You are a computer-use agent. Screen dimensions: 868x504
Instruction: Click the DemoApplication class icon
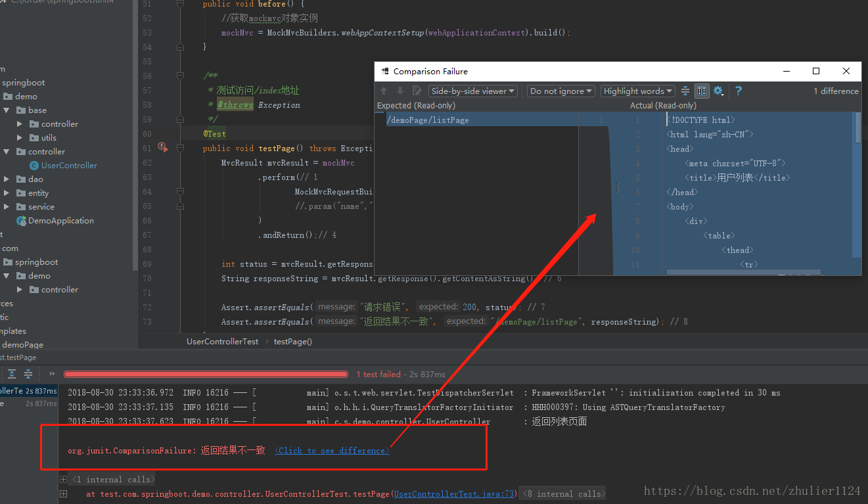pos(21,221)
